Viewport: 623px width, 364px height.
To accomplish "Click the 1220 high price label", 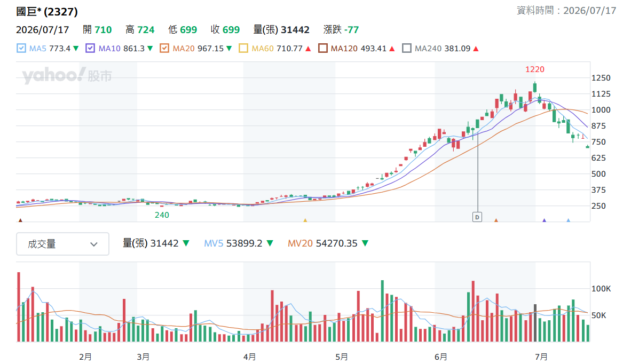I will pos(535,69).
